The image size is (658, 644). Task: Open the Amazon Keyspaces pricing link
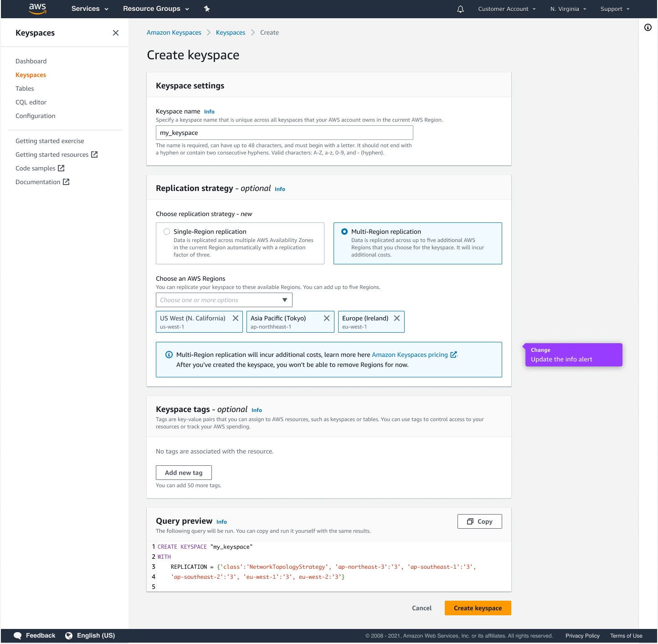pyautogui.click(x=409, y=355)
